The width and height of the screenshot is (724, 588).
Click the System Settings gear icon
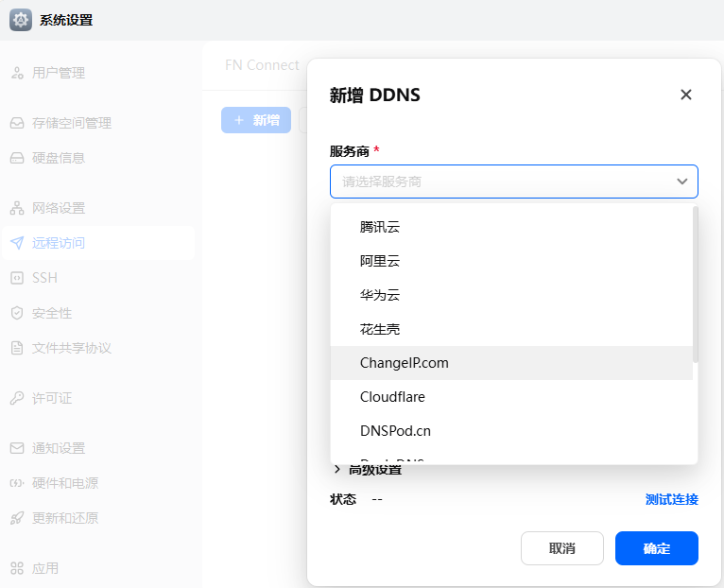(21, 20)
